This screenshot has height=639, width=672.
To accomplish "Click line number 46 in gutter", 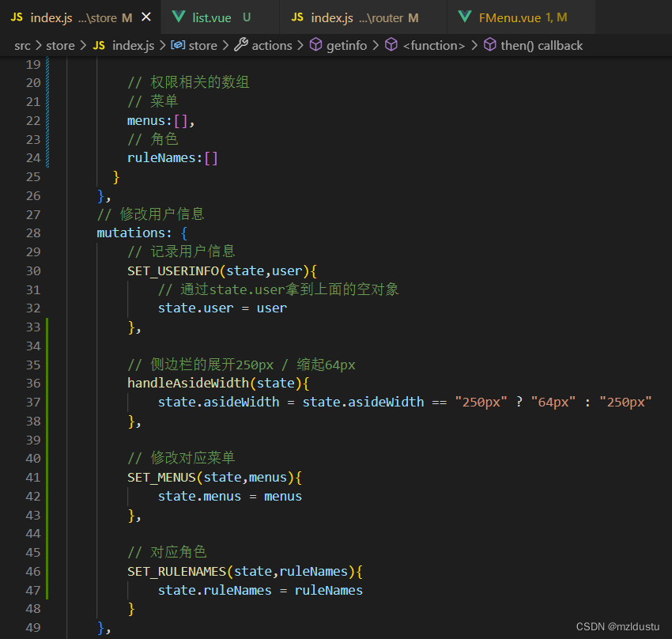I will [33, 572].
